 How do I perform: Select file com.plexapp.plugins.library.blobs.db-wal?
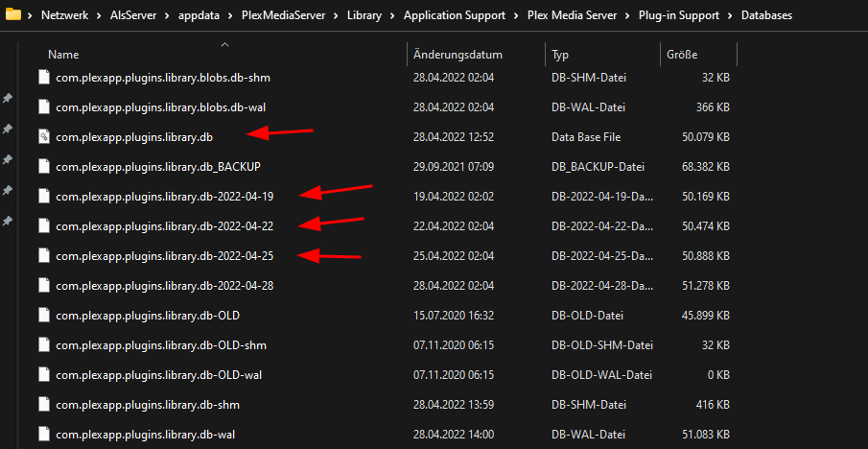tap(163, 107)
